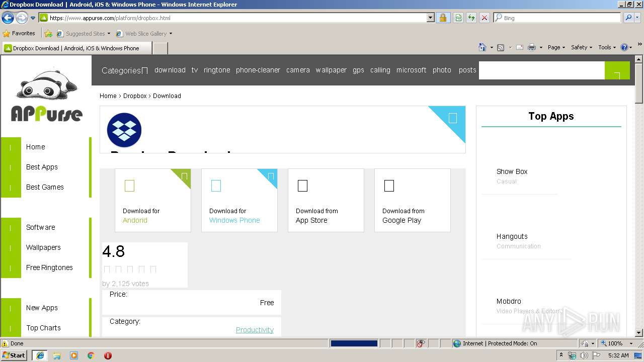Click Download from App Store card
The width and height of the screenshot is (644, 362).
point(326,200)
